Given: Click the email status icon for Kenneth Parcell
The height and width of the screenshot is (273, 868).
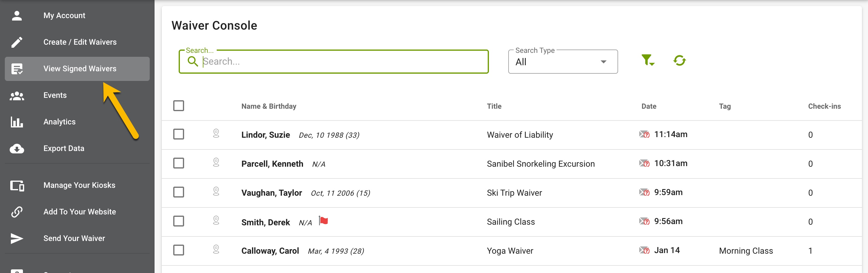Looking at the screenshot, I should (x=644, y=163).
